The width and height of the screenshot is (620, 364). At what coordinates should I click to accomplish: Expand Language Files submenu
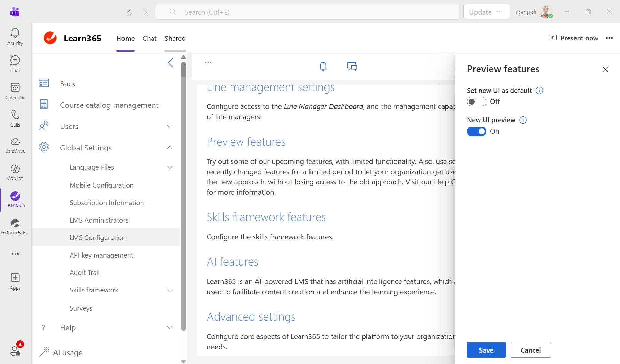[x=170, y=167]
